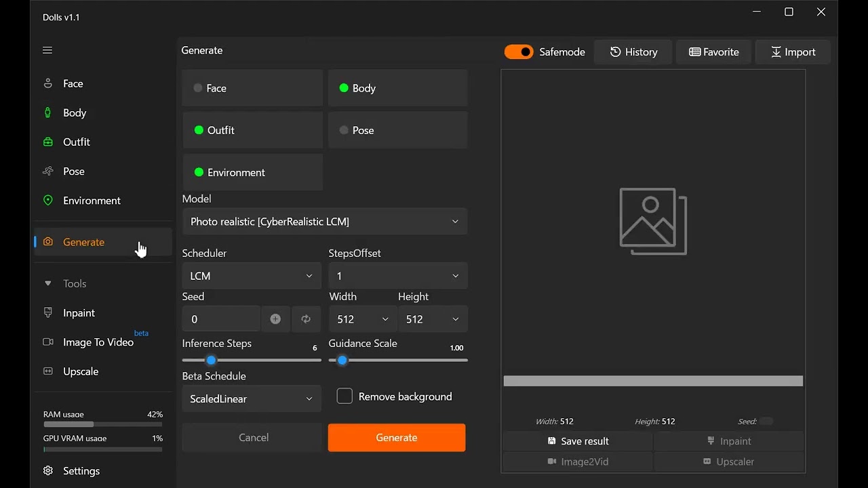
Task: Click the Environment location pin icon
Action: (x=48, y=200)
